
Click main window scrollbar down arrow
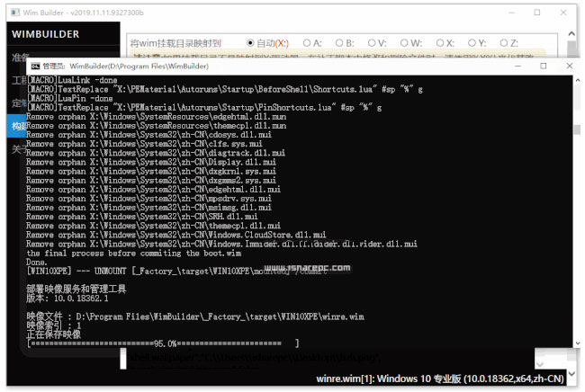pyautogui.click(x=571, y=373)
